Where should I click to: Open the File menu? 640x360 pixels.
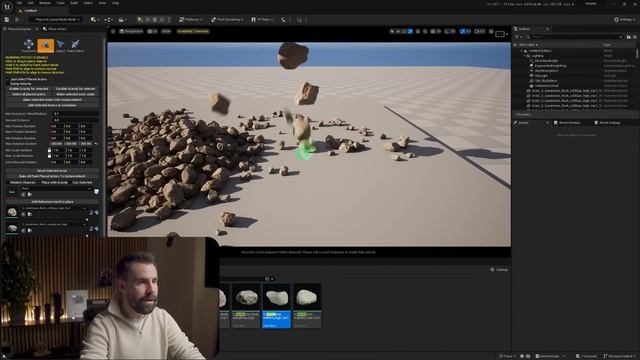pos(19,3)
